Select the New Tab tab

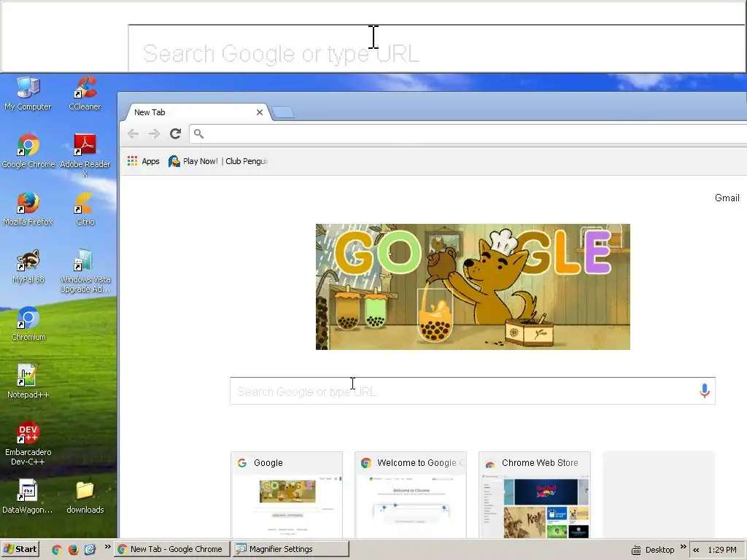[196, 112]
